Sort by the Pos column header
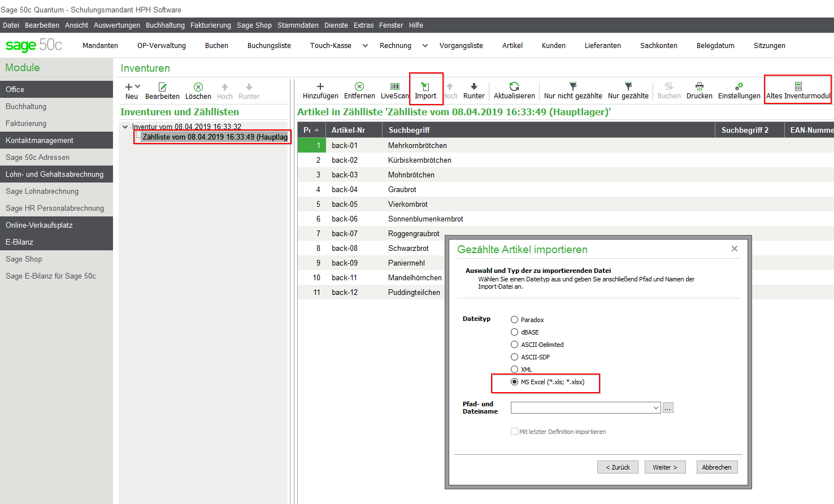The height and width of the screenshot is (504, 834). click(312, 130)
